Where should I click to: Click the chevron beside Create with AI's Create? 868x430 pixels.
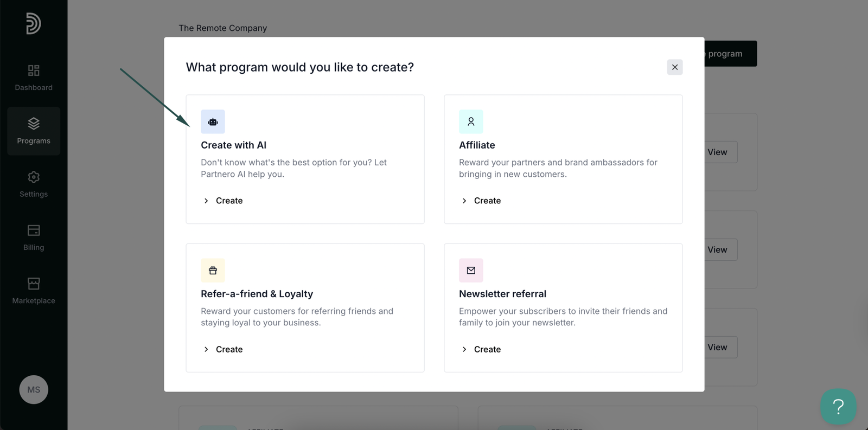pos(206,201)
